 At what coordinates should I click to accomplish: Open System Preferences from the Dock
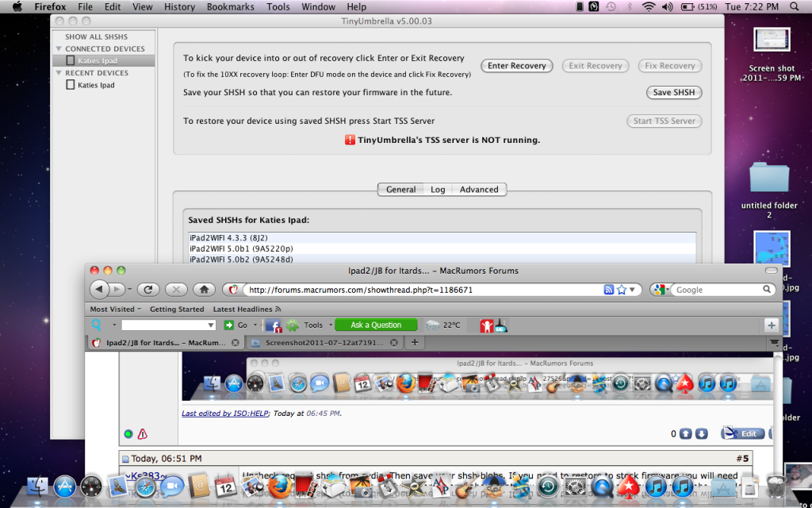[575, 487]
